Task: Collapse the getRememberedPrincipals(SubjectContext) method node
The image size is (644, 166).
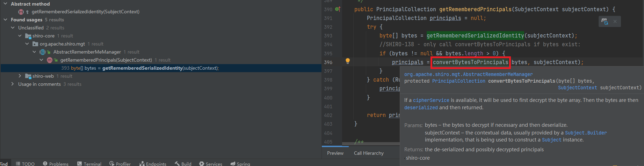Action: pos(41,60)
